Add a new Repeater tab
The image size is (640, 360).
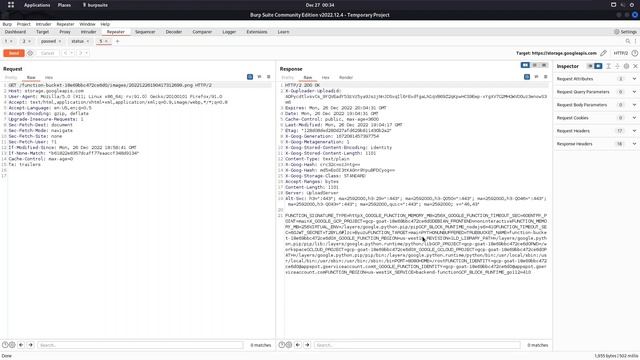pos(118,41)
